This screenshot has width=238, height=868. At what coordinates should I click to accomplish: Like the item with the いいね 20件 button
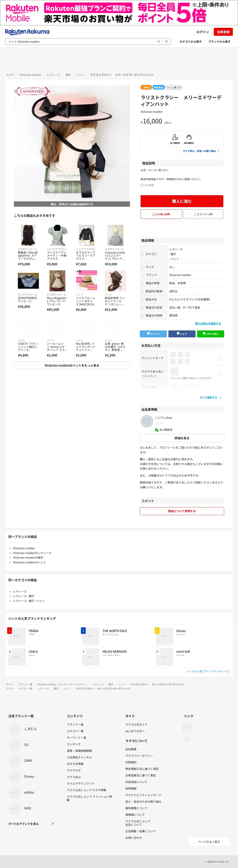click(x=161, y=214)
